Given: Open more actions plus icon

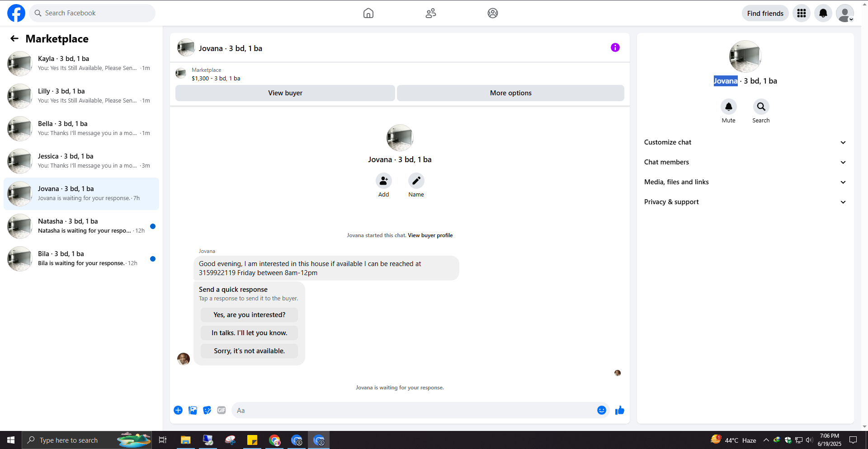Looking at the screenshot, I should click(x=178, y=410).
